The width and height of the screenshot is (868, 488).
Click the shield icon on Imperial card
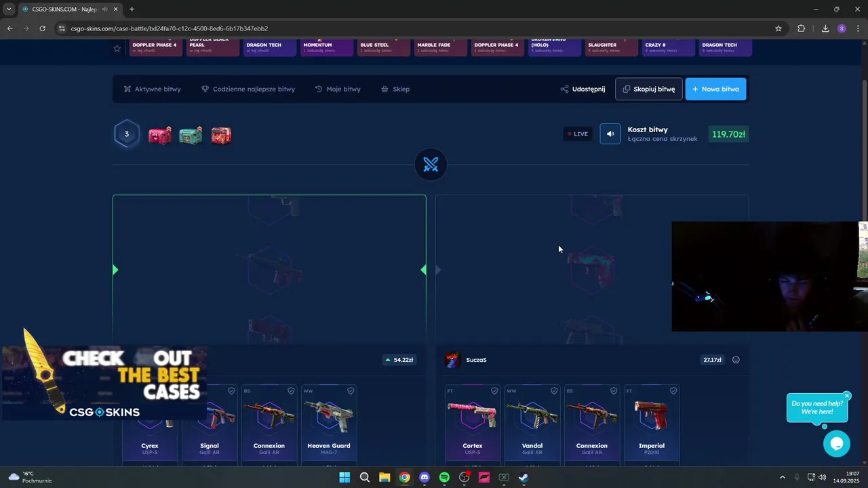point(673,391)
